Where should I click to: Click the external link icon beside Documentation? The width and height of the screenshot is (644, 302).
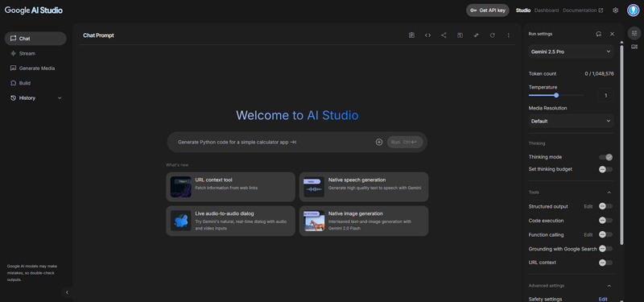point(601,10)
